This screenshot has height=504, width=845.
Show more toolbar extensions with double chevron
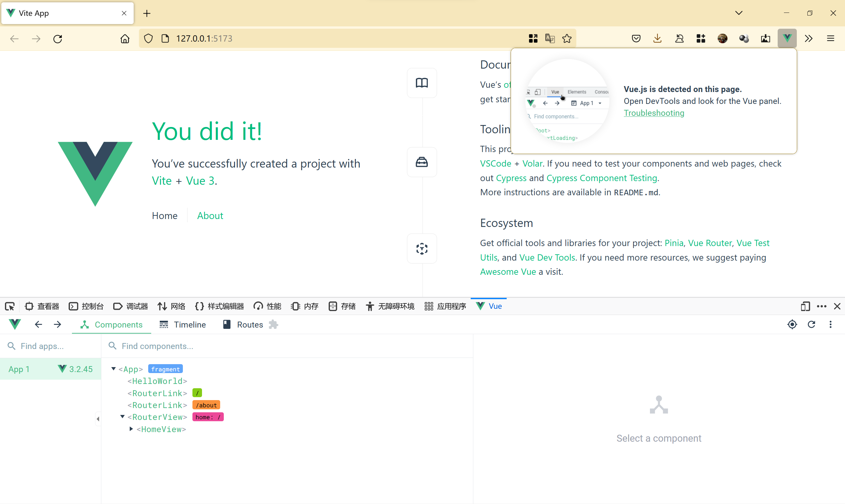pyautogui.click(x=809, y=38)
